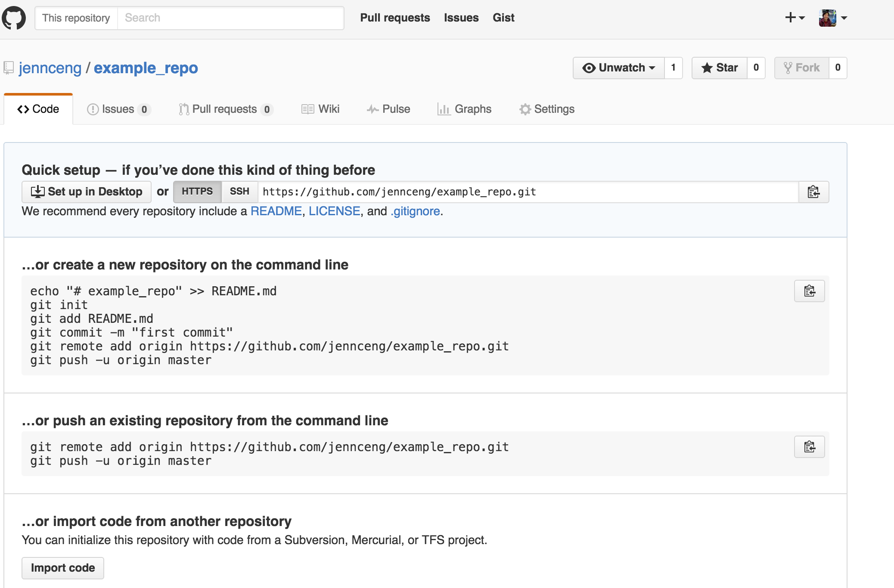The height and width of the screenshot is (588, 894).
Task: Select the HTTPS protocol toggle
Action: tap(197, 192)
